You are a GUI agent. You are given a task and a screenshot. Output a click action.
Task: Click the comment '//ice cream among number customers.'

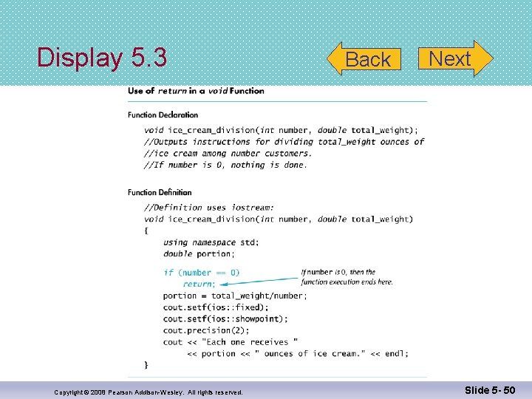(228, 154)
